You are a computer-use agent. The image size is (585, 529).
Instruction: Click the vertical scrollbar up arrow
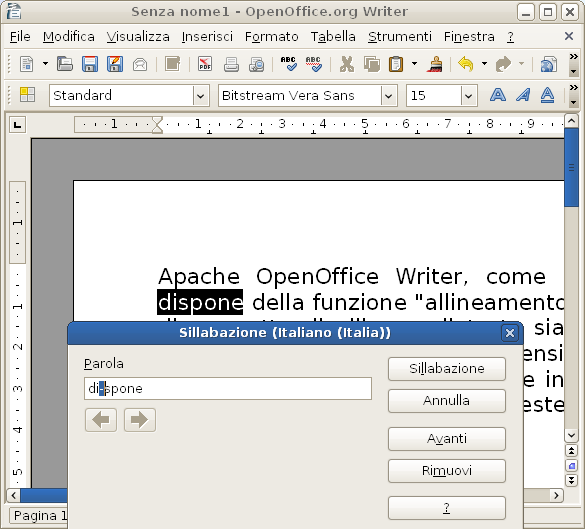(571, 120)
